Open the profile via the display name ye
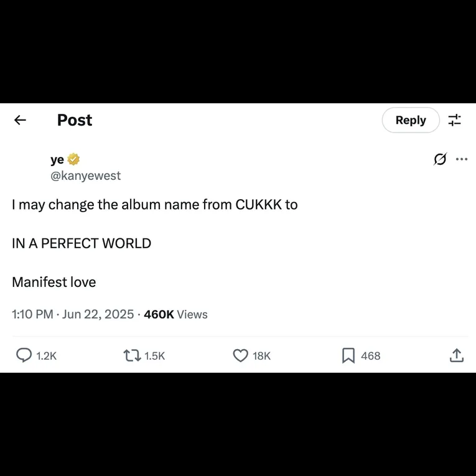 (57, 159)
